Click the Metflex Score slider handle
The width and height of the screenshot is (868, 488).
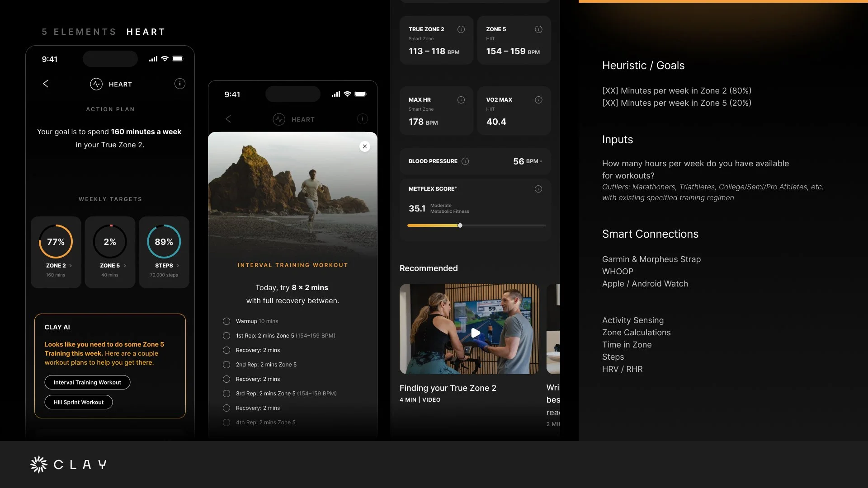pyautogui.click(x=460, y=225)
